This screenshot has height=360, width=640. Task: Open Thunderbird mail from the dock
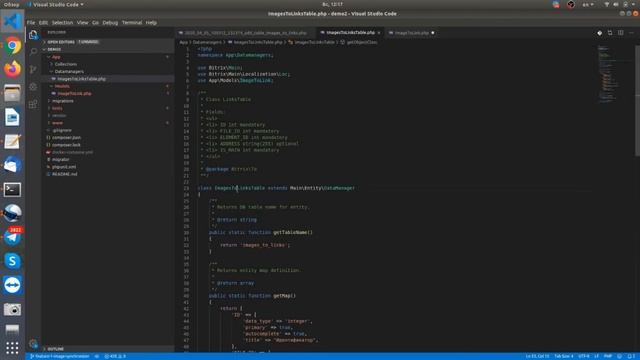(12, 165)
